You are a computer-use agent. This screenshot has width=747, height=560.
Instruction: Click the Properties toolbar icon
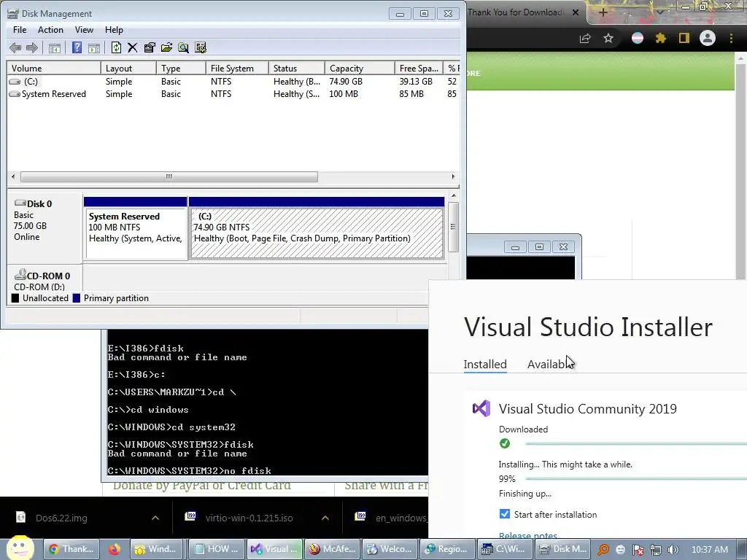(x=150, y=47)
